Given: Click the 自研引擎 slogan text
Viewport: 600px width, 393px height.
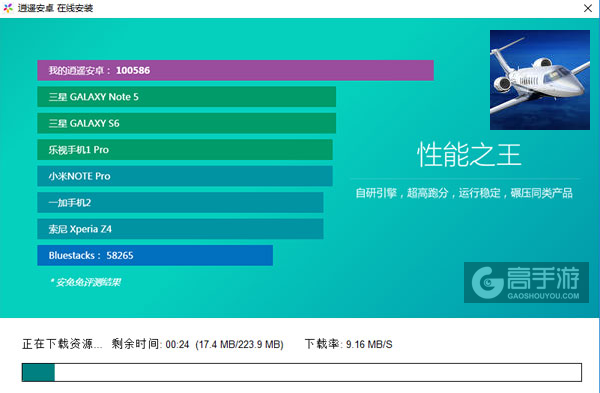Looking at the screenshot, I should coord(464,193).
